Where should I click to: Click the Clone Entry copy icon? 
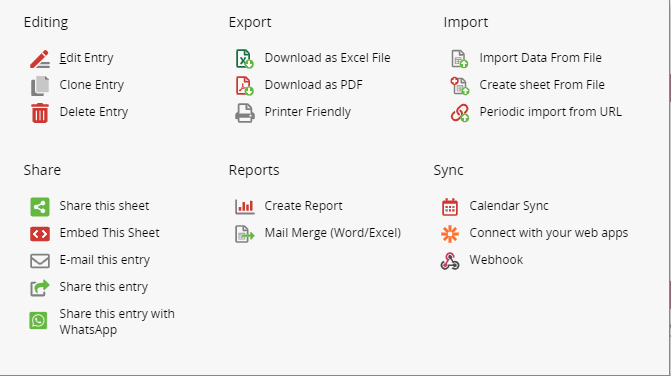(x=40, y=86)
